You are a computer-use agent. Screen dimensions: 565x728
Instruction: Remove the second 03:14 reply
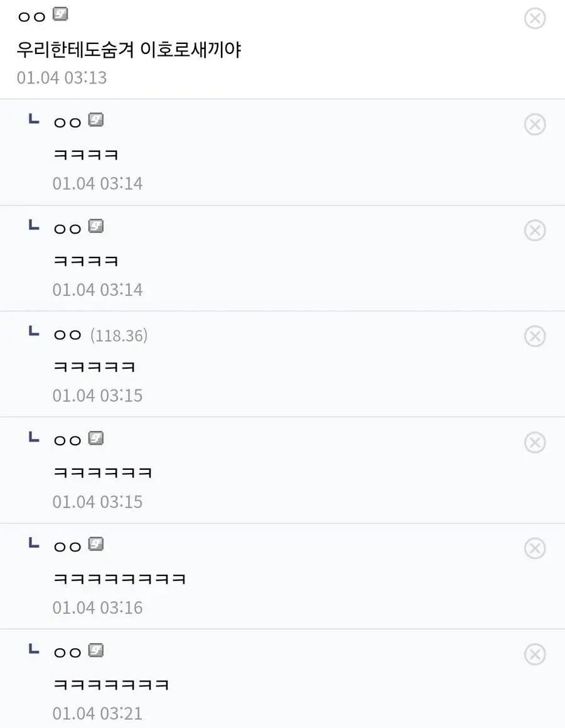point(534,231)
